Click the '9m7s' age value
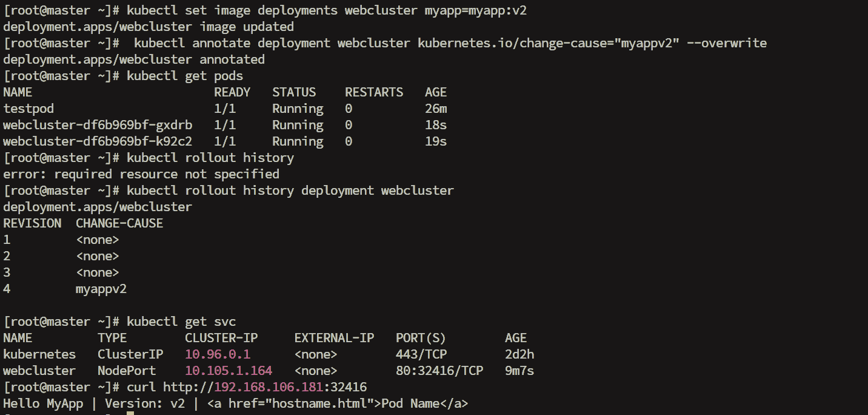The height and width of the screenshot is (415, 868). pyautogui.click(x=519, y=371)
